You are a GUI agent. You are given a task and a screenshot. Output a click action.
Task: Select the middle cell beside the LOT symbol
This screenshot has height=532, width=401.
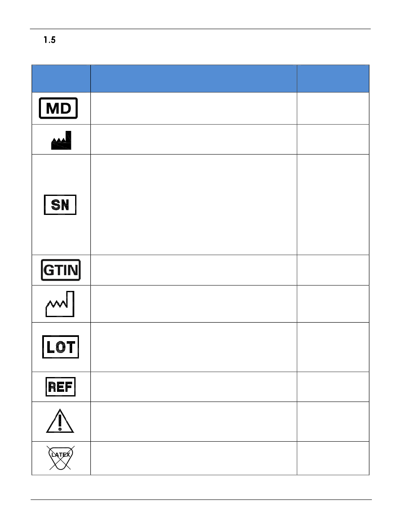click(194, 347)
